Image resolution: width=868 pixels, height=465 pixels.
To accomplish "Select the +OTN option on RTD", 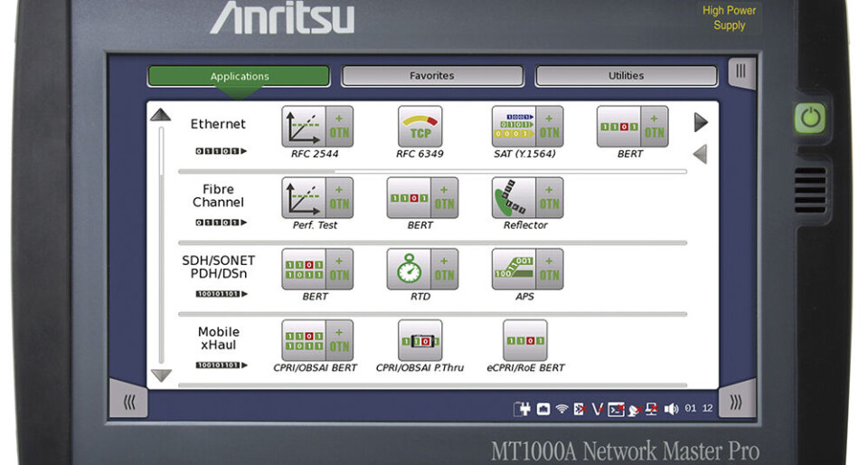I will point(445,269).
